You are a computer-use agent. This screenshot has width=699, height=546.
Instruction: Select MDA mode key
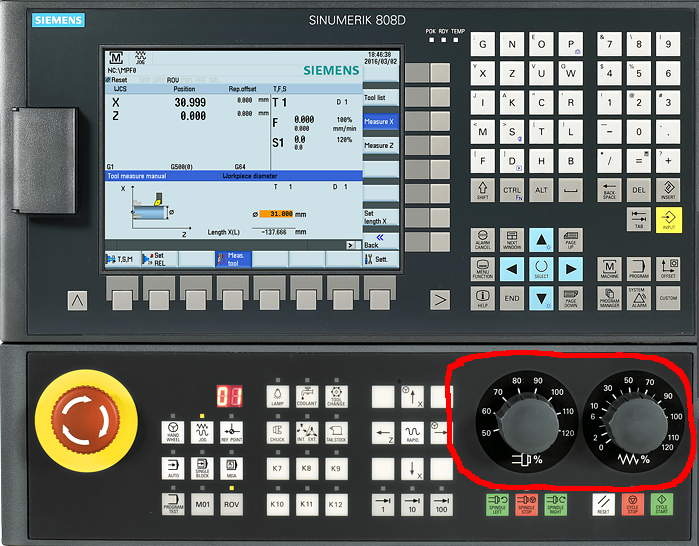click(x=231, y=468)
